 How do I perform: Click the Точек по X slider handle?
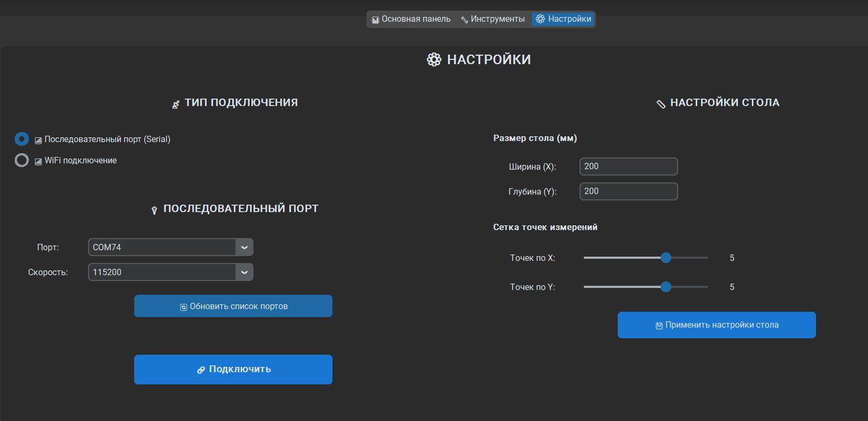pos(666,258)
